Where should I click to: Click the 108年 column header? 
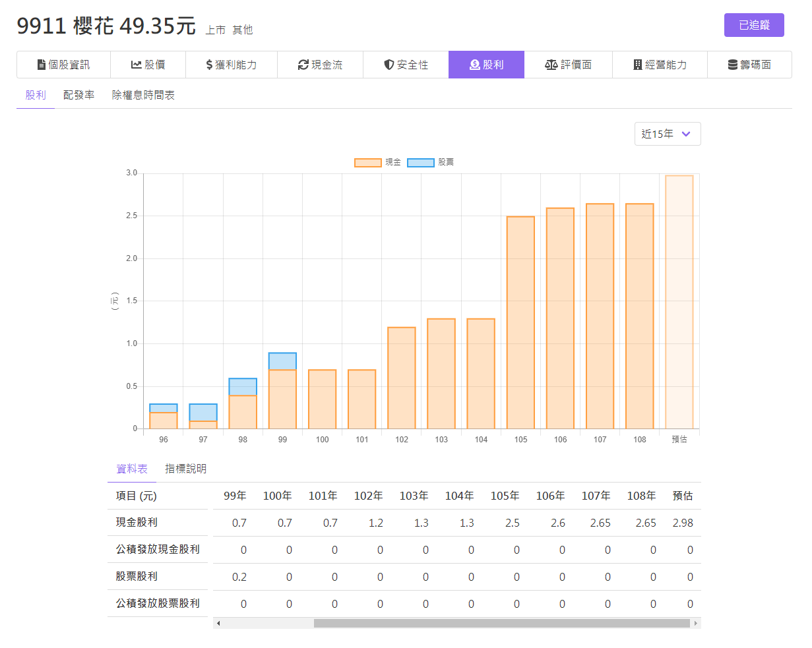tap(641, 496)
